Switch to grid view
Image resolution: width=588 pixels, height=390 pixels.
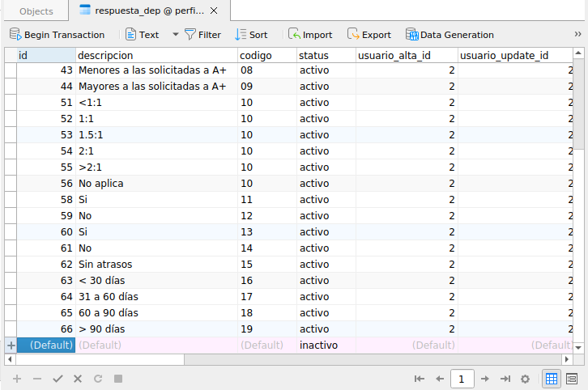point(551,378)
